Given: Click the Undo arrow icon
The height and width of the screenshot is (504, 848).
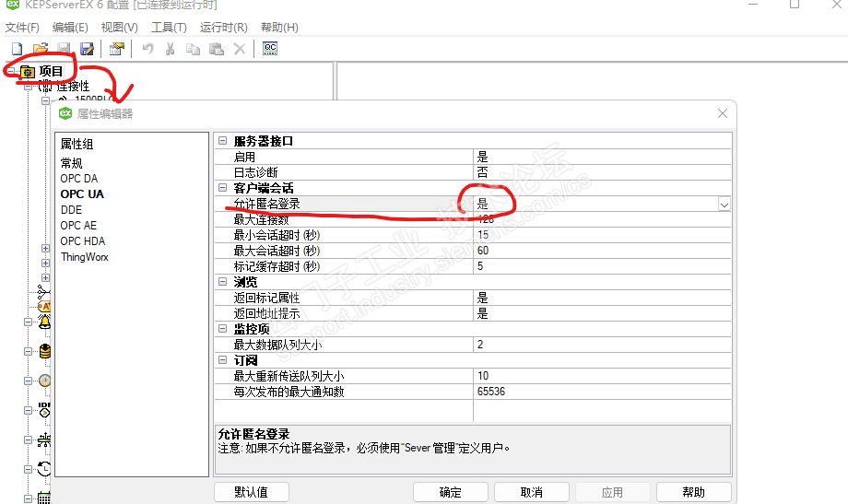Looking at the screenshot, I should [x=147, y=49].
